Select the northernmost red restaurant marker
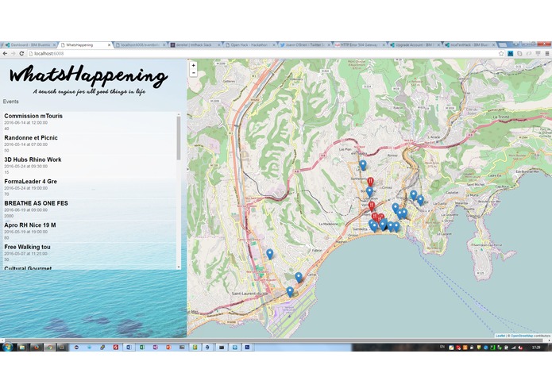Viewport: 552px width, 392px height. point(370,182)
